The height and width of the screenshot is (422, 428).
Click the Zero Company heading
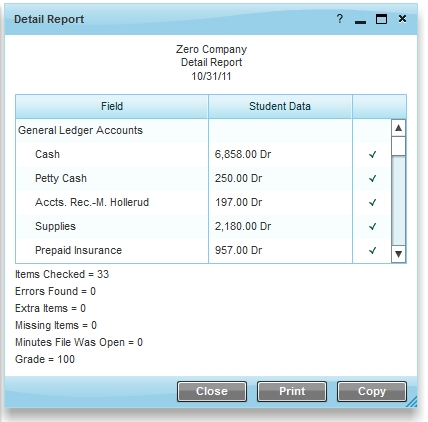211,49
